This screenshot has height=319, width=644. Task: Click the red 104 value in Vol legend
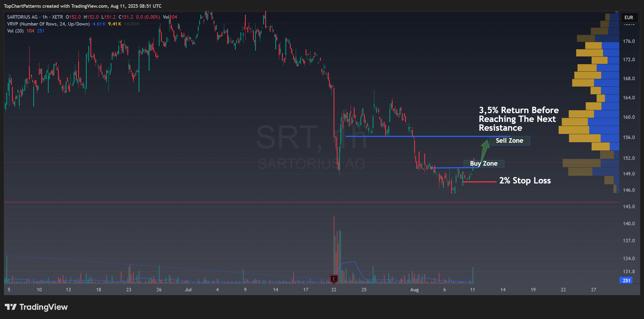click(30, 31)
